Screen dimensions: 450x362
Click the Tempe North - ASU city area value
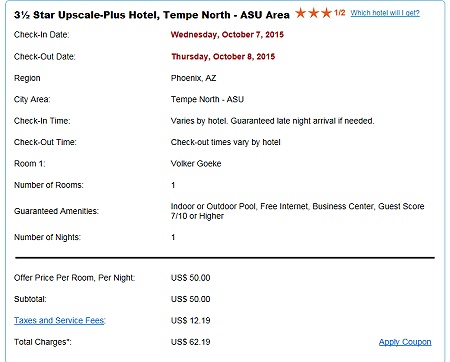(x=207, y=99)
